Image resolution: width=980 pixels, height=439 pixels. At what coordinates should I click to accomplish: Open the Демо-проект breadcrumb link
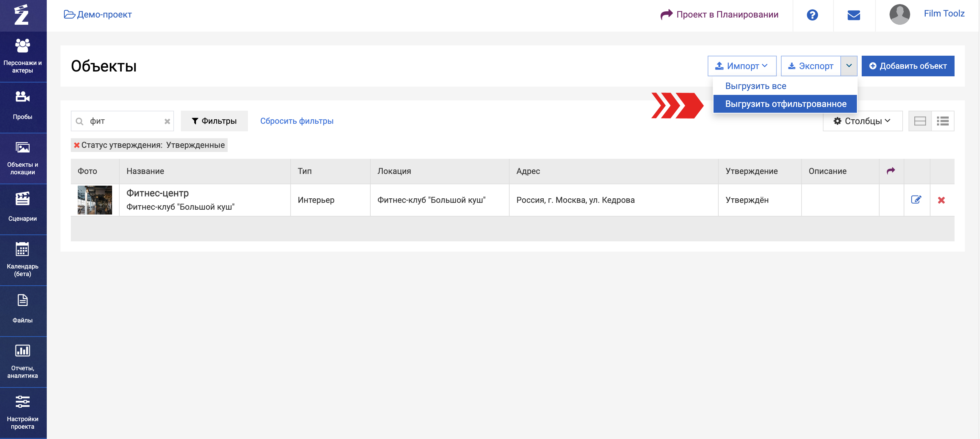[98, 14]
